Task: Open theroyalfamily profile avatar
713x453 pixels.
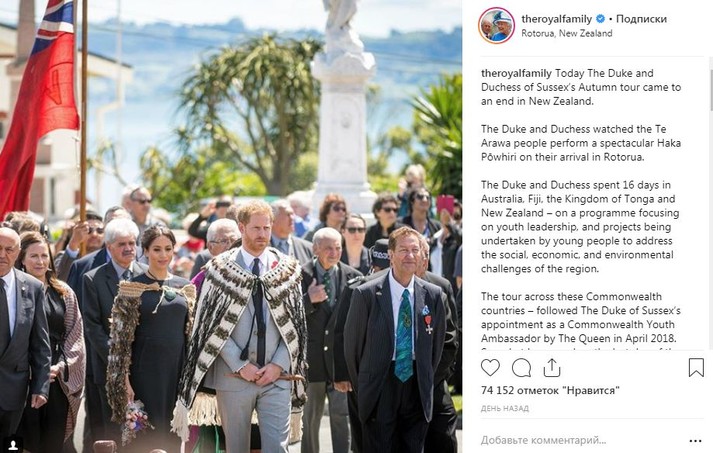Action: (496, 25)
